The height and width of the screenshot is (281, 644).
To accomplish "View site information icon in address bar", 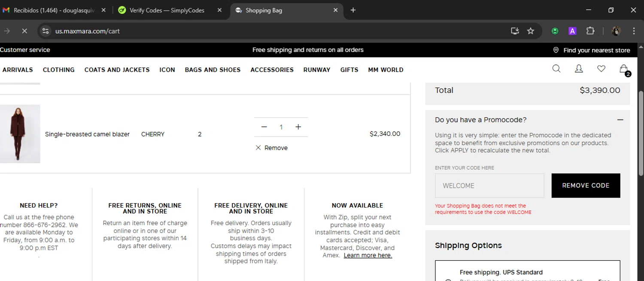I will coord(46,31).
